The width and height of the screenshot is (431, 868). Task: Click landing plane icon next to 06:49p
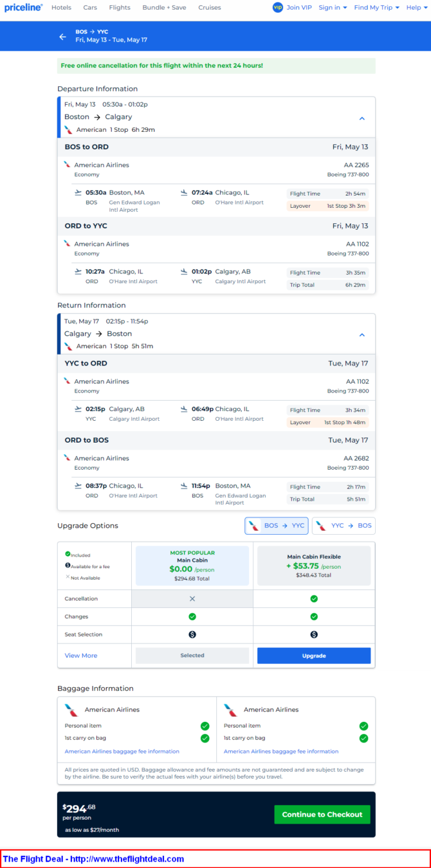coord(184,409)
